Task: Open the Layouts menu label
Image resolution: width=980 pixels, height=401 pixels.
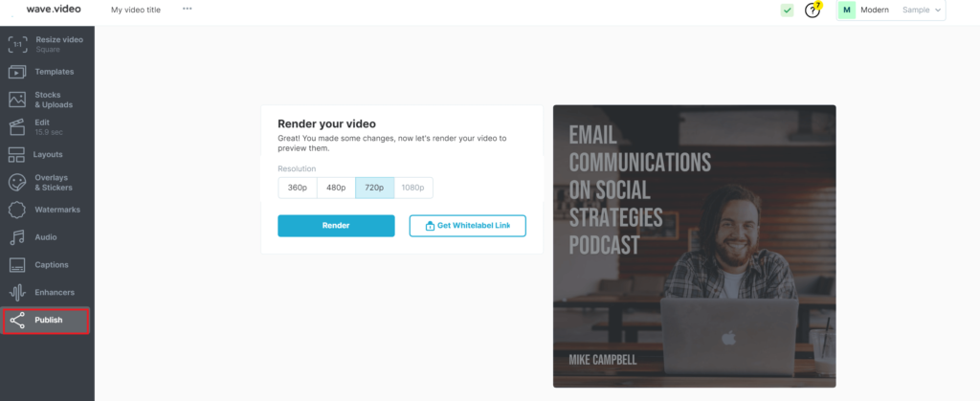Action: pos(48,154)
